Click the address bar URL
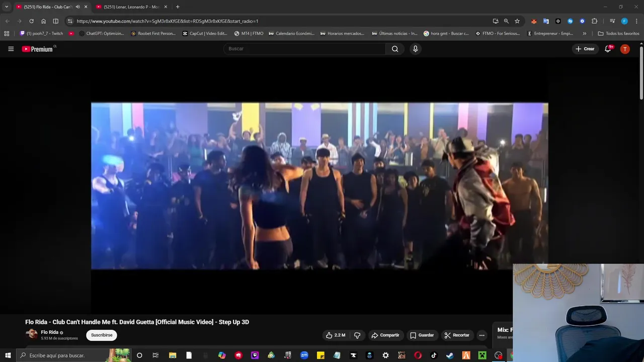 pyautogui.click(x=168, y=21)
